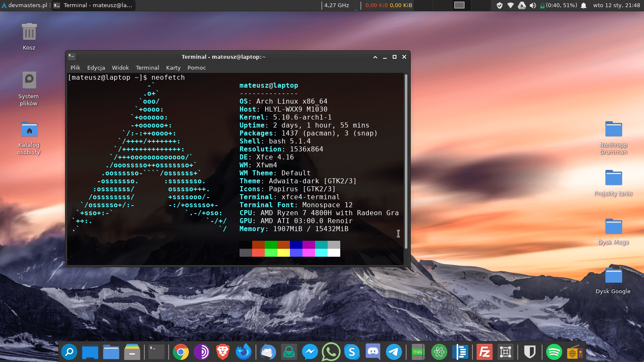Click the network speed monitor 0,00 KiB
This screenshot has height=362, width=644.
pos(388,5)
